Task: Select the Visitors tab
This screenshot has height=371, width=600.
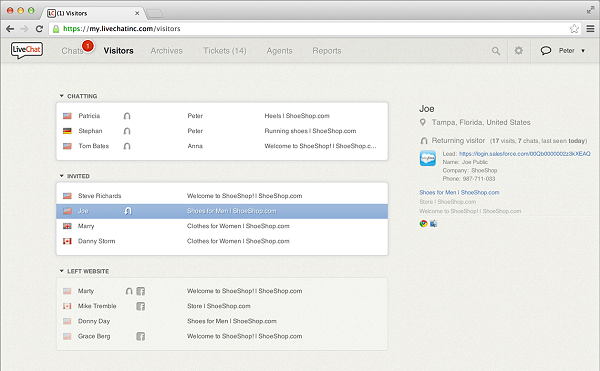Action: pyautogui.click(x=119, y=51)
